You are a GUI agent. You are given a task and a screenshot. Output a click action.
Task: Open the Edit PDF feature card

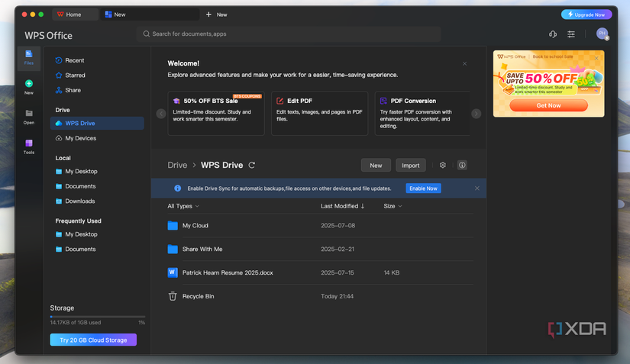pos(320,114)
